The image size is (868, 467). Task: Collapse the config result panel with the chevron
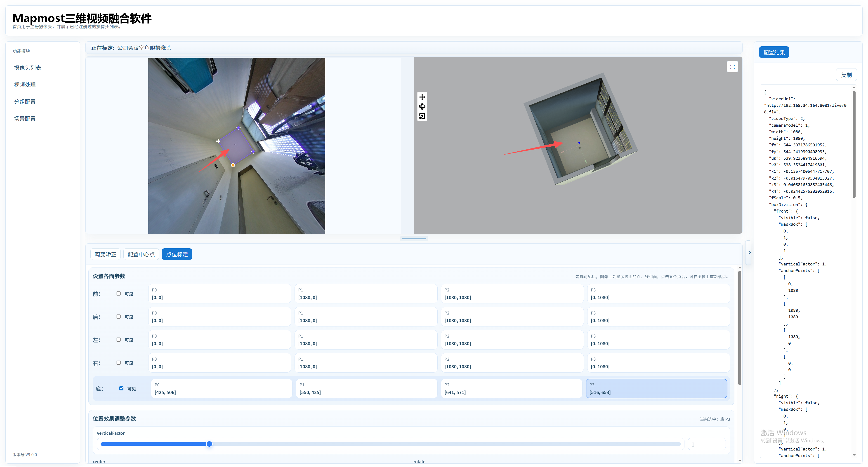click(x=749, y=253)
